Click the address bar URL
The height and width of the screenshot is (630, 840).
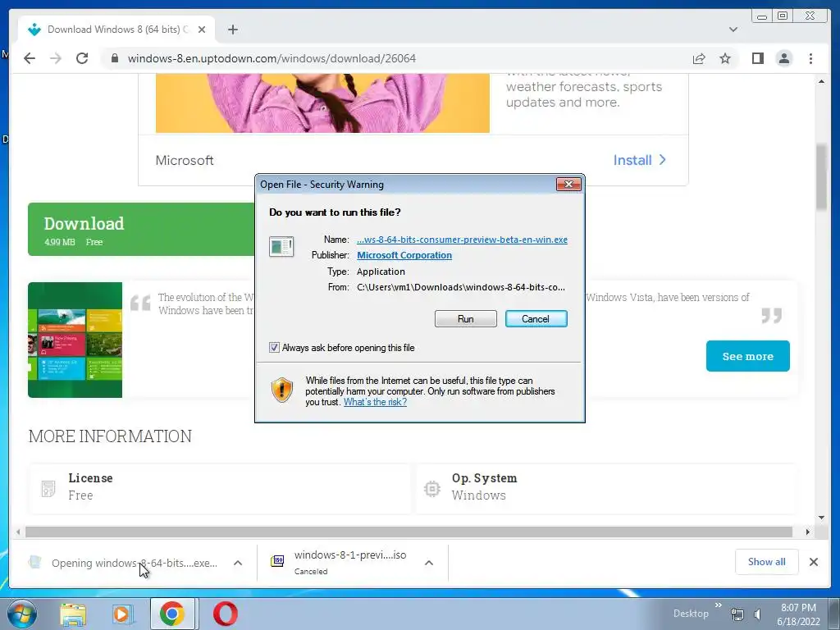click(272, 58)
